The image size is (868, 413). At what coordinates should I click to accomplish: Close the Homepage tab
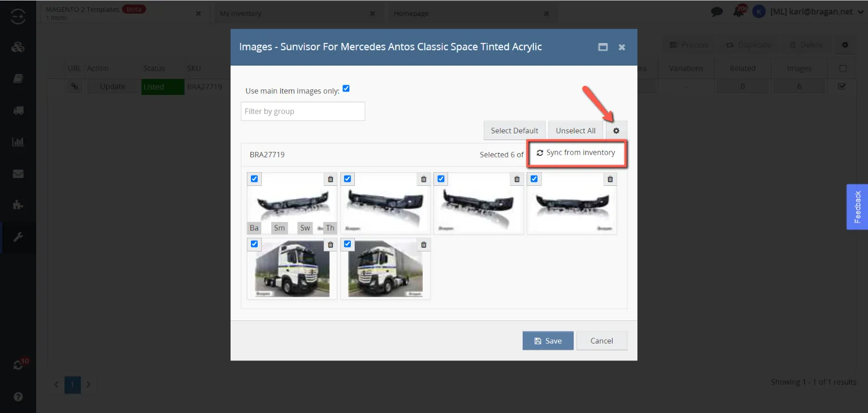(546, 14)
